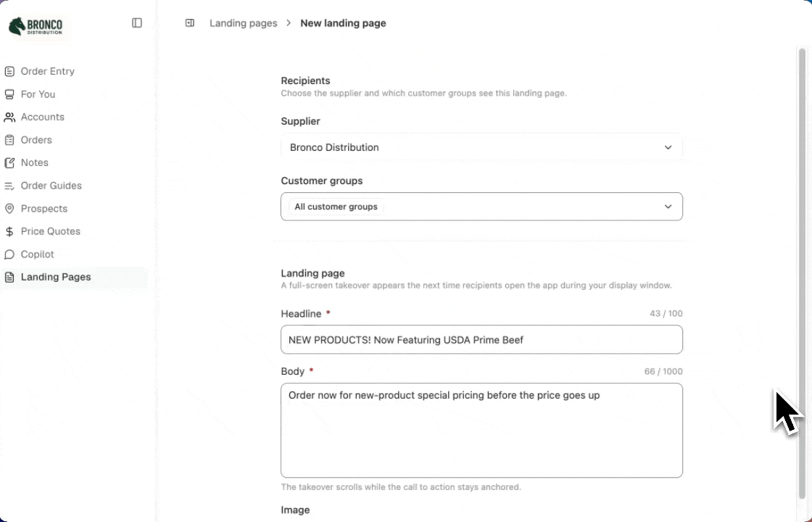
Task: Open Order Entry from the sidebar
Action: click(48, 72)
